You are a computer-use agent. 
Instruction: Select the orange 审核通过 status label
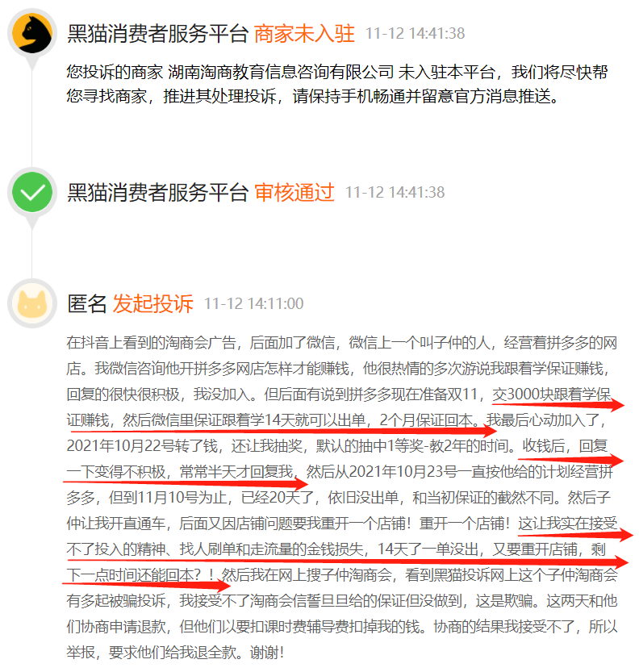[294, 192]
